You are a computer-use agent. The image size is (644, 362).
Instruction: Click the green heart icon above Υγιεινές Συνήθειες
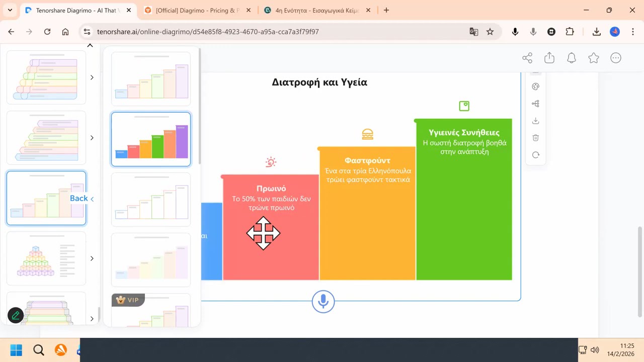coord(464,106)
